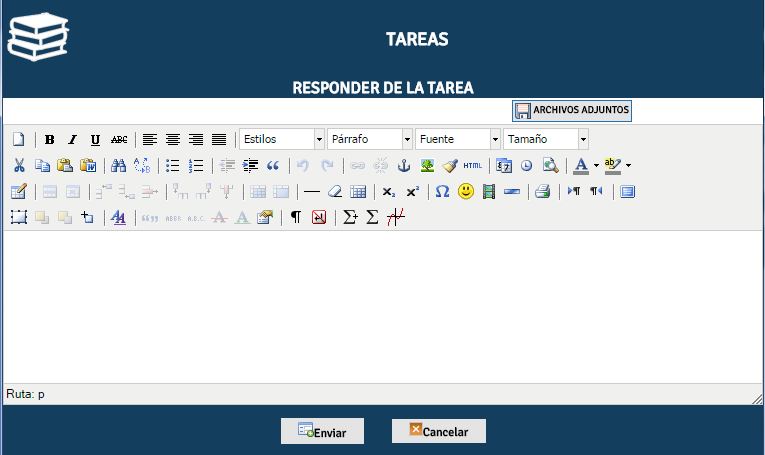This screenshot has width=765, height=455.
Task: Toggle bold formatting
Action: click(49, 139)
